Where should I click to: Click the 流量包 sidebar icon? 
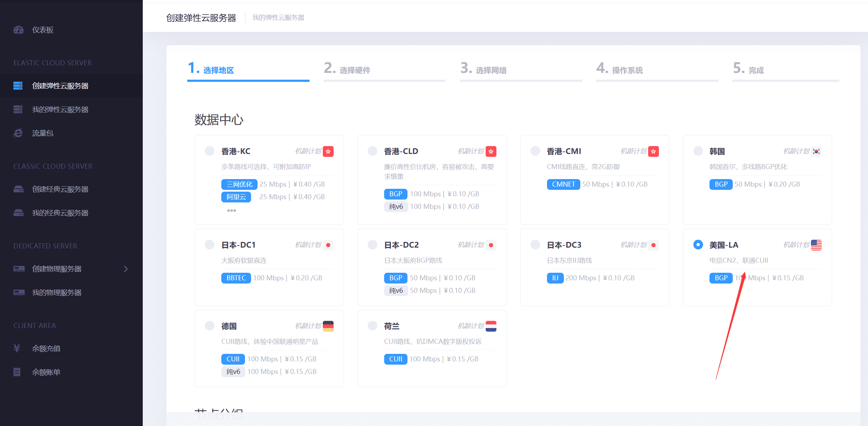18,133
